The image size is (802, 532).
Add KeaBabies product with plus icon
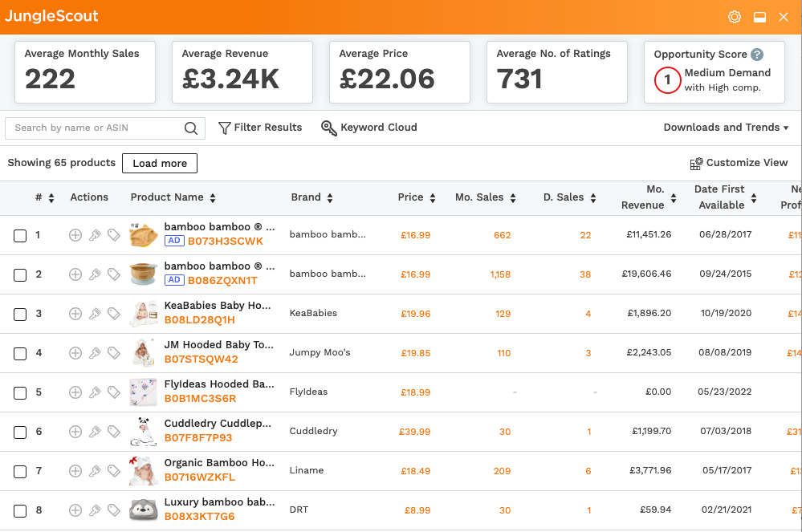click(75, 314)
